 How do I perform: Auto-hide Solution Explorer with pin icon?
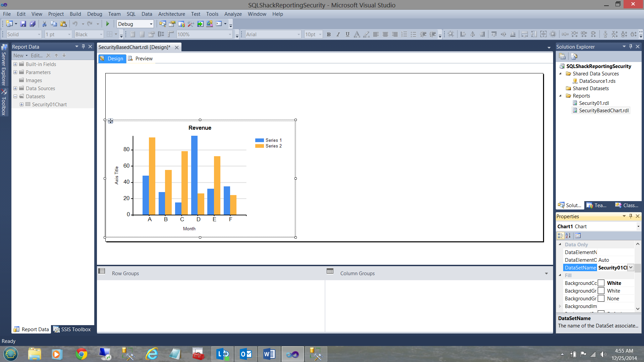click(631, 47)
